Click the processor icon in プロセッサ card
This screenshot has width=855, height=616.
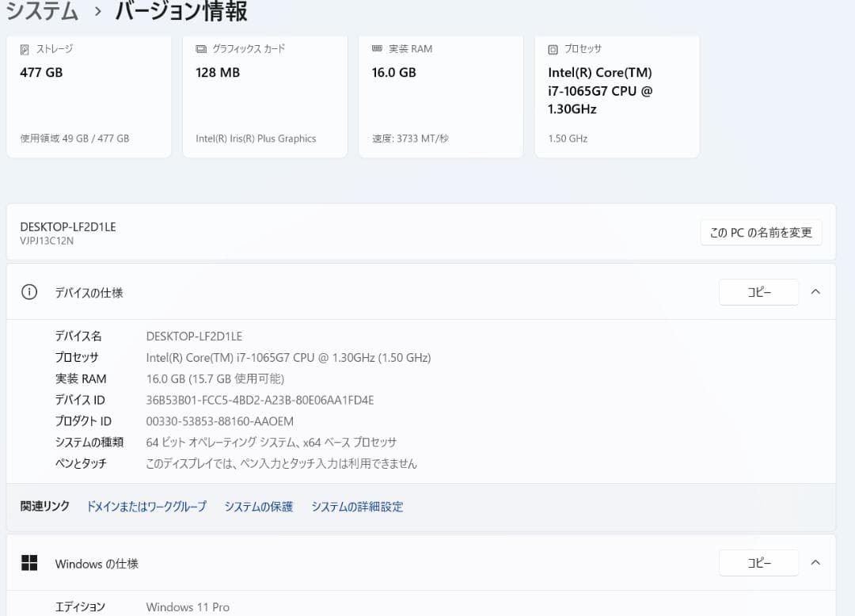pyautogui.click(x=553, y=50)
